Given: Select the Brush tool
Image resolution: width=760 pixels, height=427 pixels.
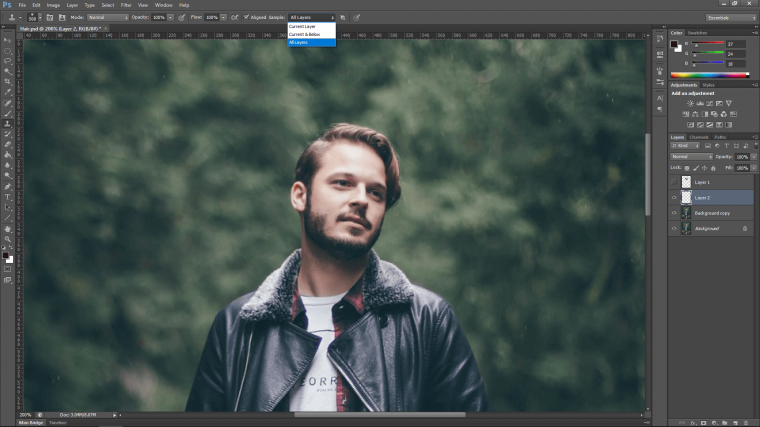Looking at the screenshot, I should [x=7, y=113].
